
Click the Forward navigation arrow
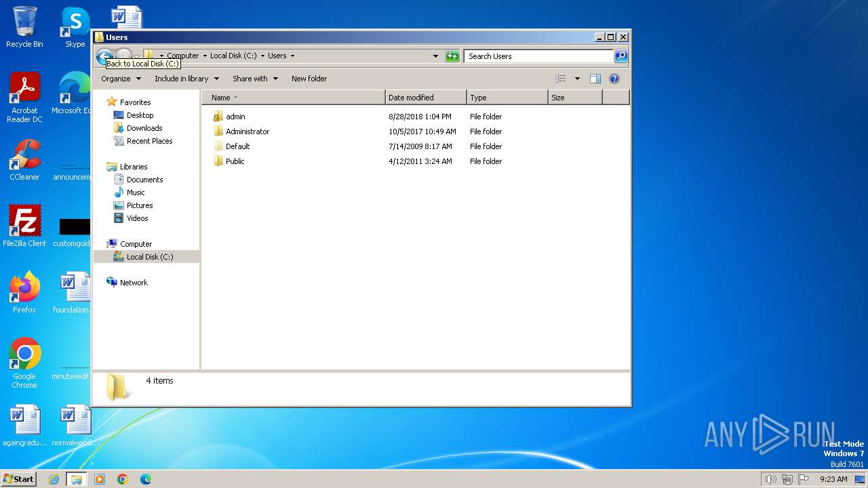(123, 56)
